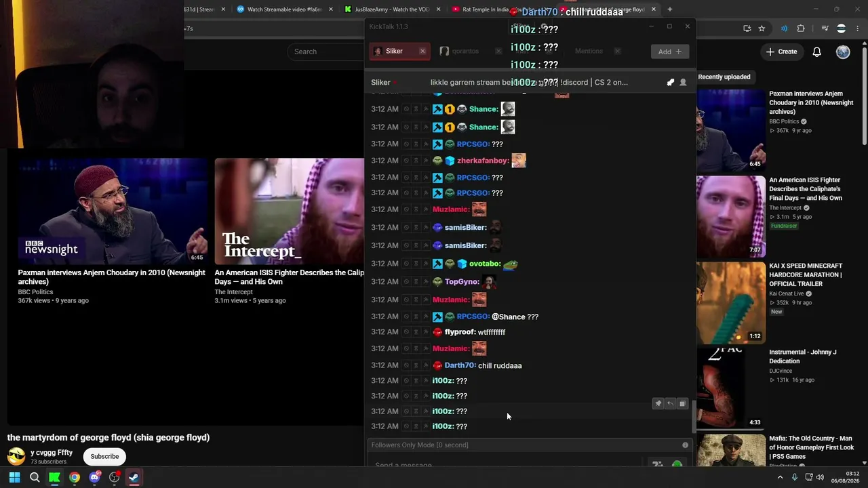
Task: Open Discord from the taskbar
Action: coord(94,478)
